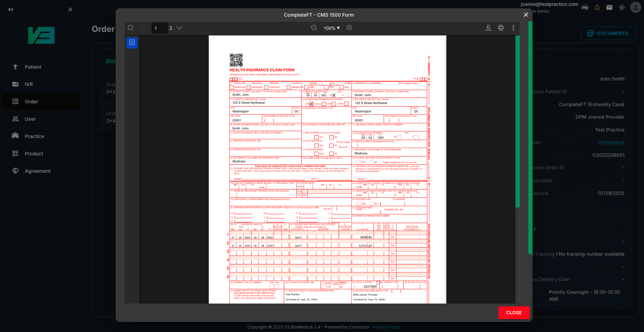Open the 100% zoom level dropdown
644x332 pixels.
coord(332,28)
